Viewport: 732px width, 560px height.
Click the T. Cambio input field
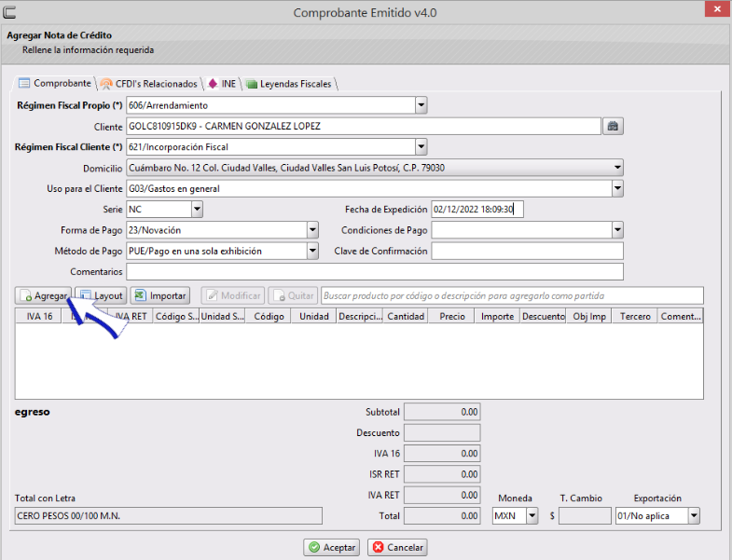coord(585,515)
